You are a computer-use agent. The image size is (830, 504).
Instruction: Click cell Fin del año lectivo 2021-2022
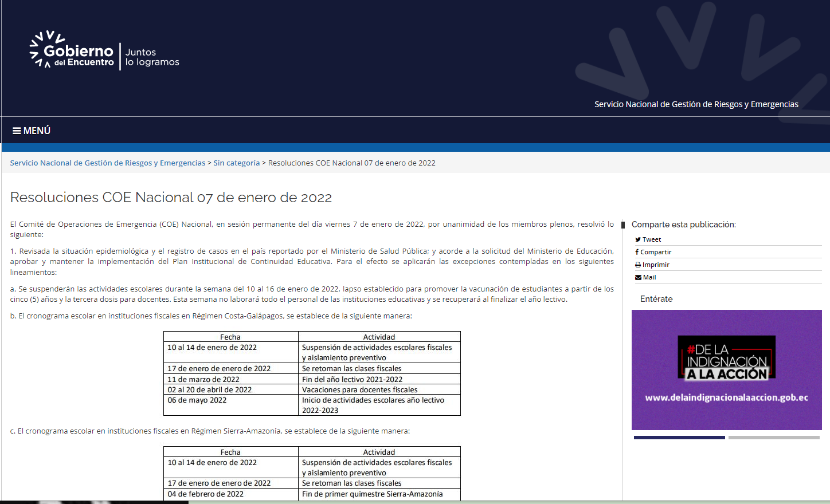(379, 379)
